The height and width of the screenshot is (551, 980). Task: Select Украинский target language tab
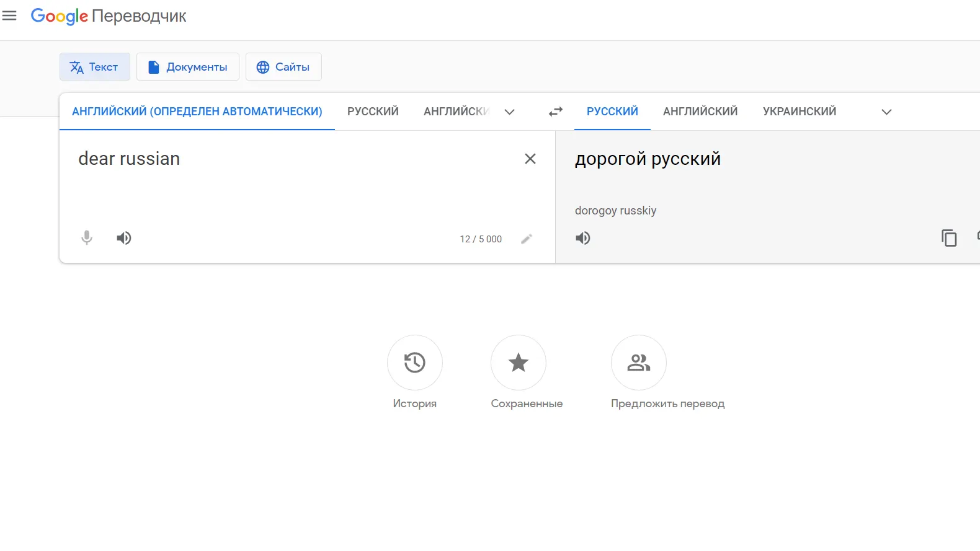tap(800, 112)
